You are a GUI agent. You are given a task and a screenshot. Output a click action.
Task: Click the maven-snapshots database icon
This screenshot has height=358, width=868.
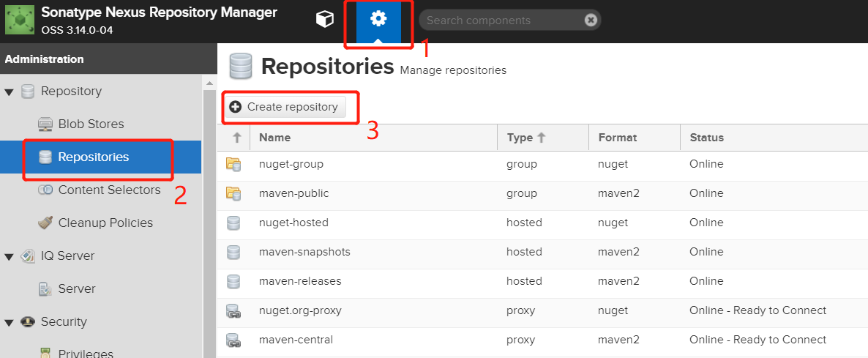pyautogui.click(x=233, y=253)
